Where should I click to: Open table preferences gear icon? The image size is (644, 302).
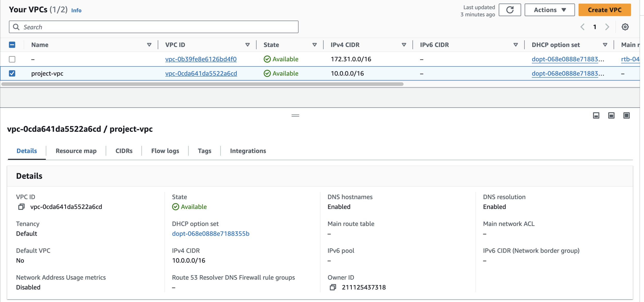[x=625, y=27]
